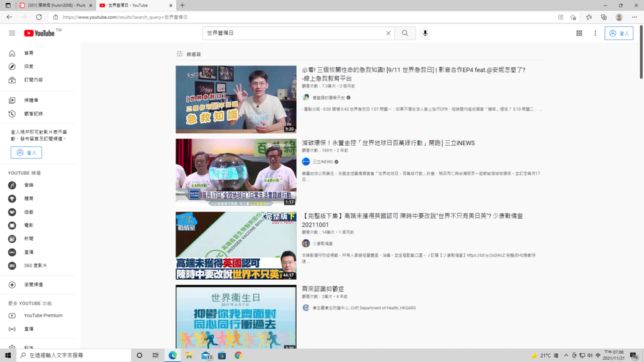Click the search magnifier button
The width and height of the screenshot is (644, 362).
405,33
